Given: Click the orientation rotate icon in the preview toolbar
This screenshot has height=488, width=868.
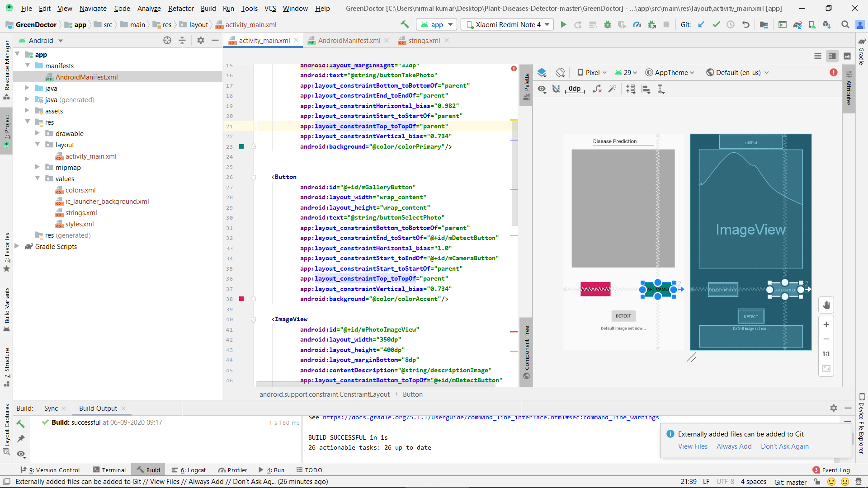Looking at the screenshot, I should [x=561, y=72].
